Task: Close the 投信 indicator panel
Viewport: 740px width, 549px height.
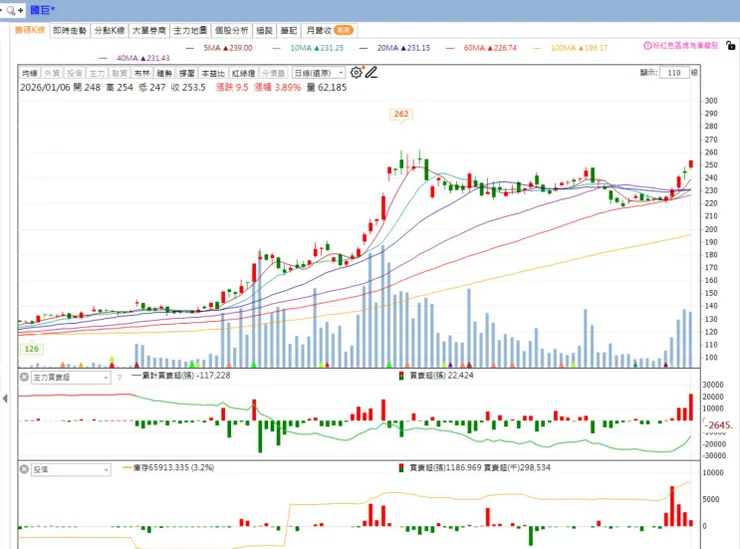Action: tap(24, 469)
